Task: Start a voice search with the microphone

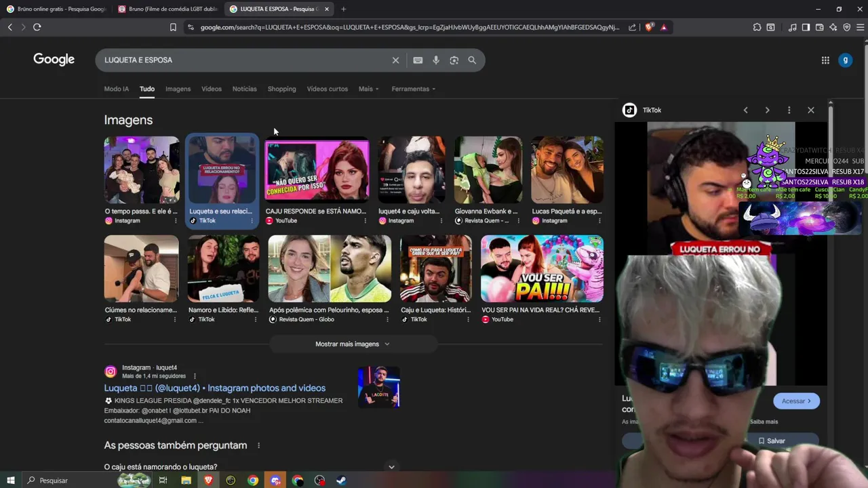Action: point(436,60)
